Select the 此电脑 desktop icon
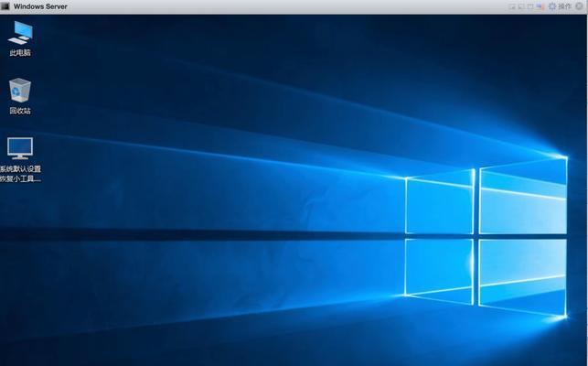Screen dimensions: 588x366 (x=20, y=38)
